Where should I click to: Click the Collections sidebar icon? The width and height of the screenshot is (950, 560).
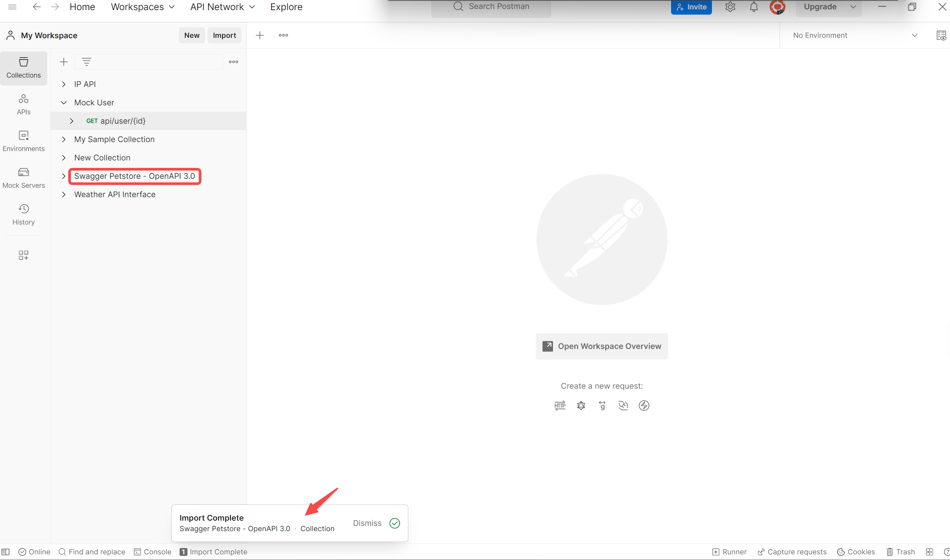pyautogui.click(x=23, y=67)
